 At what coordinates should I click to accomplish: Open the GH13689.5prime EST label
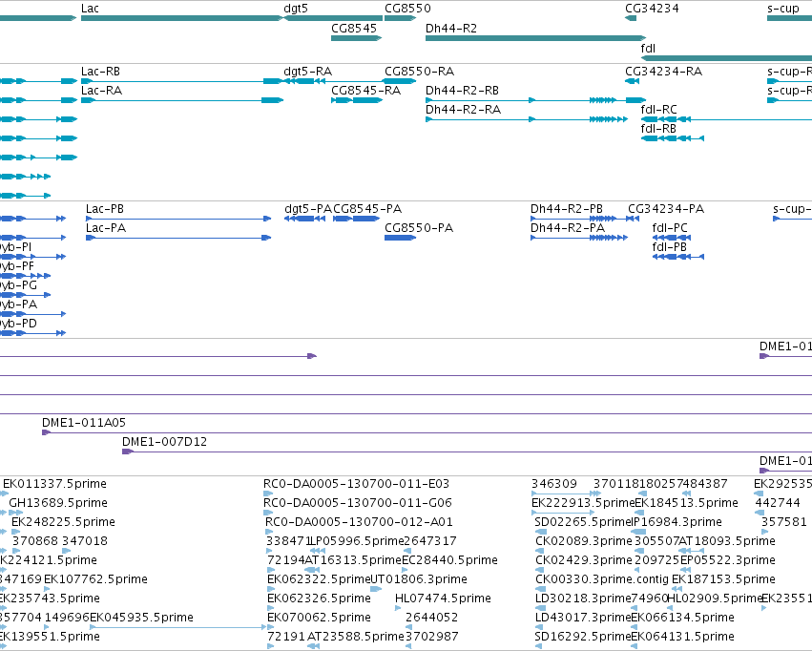[x=58, y=503]
